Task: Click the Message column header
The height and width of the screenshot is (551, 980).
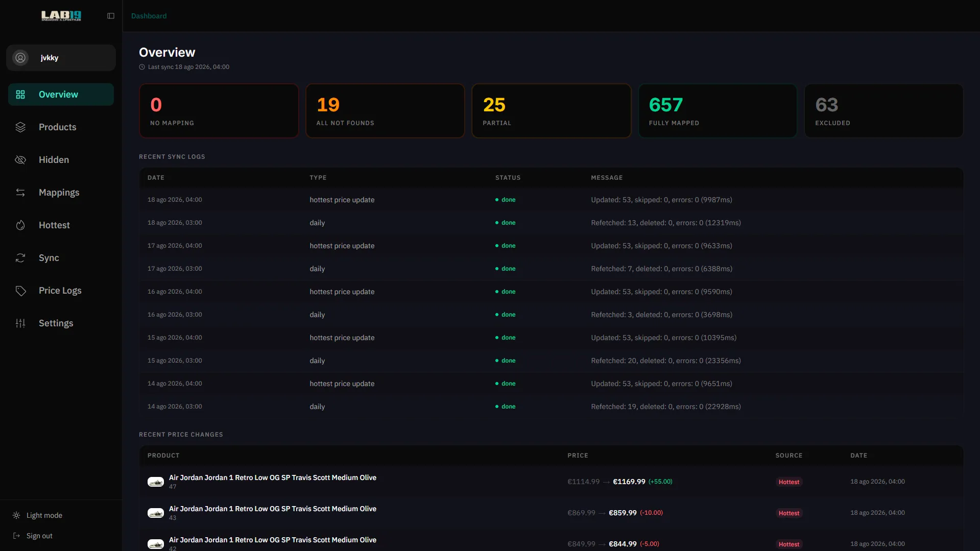Action: tap(607, 178)
